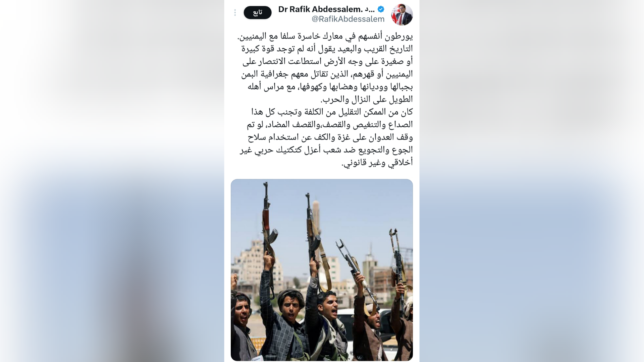Click the line starting الجوع والتجويع ضد شعب
644x362 pixels.
coord(326,150)
